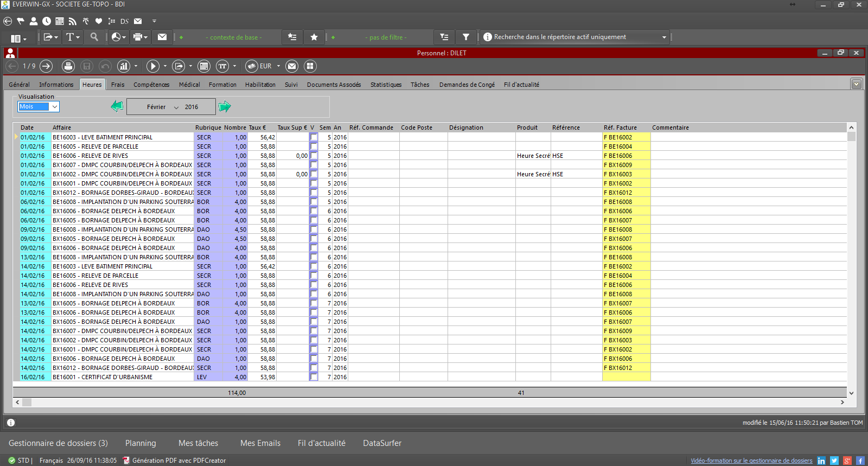Switch to the Compétences tab
868x466 pixels.
tap(151, 85)
